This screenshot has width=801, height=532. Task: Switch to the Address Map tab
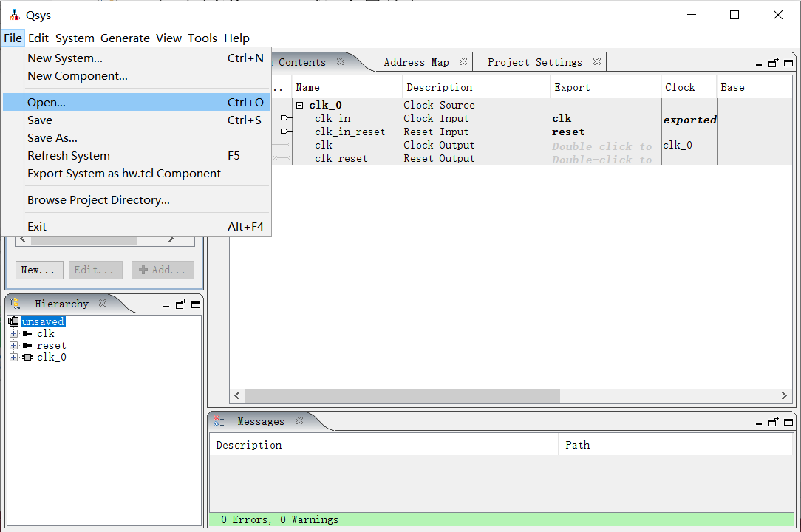[416, 63]
